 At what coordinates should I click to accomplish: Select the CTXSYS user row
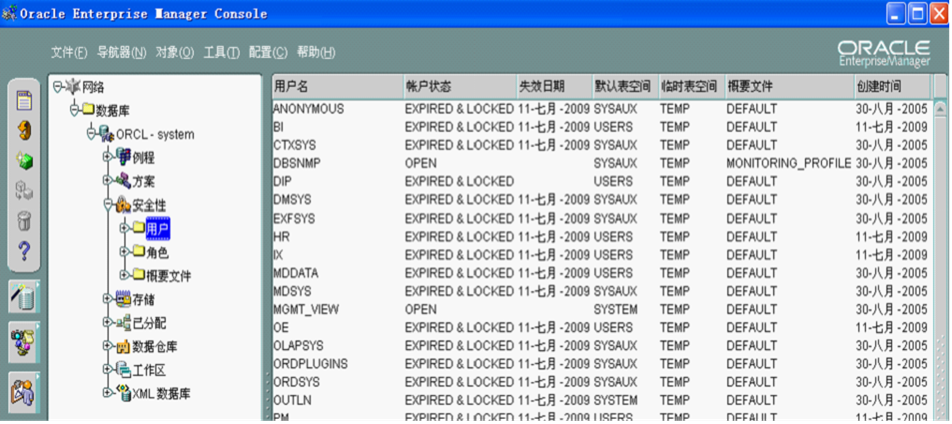(x=601, y=145)
